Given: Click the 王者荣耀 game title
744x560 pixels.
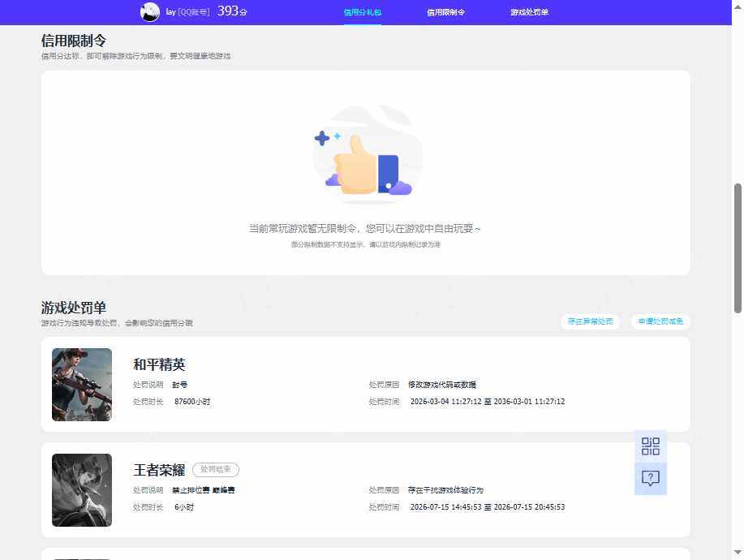Looking at the screenshot, I should tap(159, 470).
